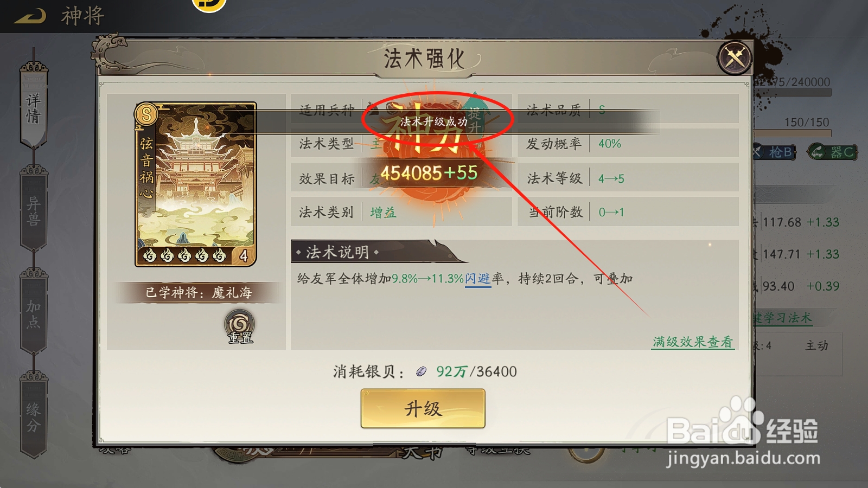Screen dimensions: 868x488
Task: Click the S rank badge on the card
Action: point(146,114)
